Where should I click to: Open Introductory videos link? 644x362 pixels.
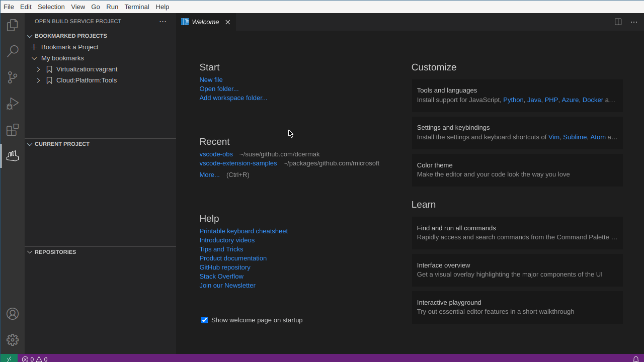tap(227, 240)
